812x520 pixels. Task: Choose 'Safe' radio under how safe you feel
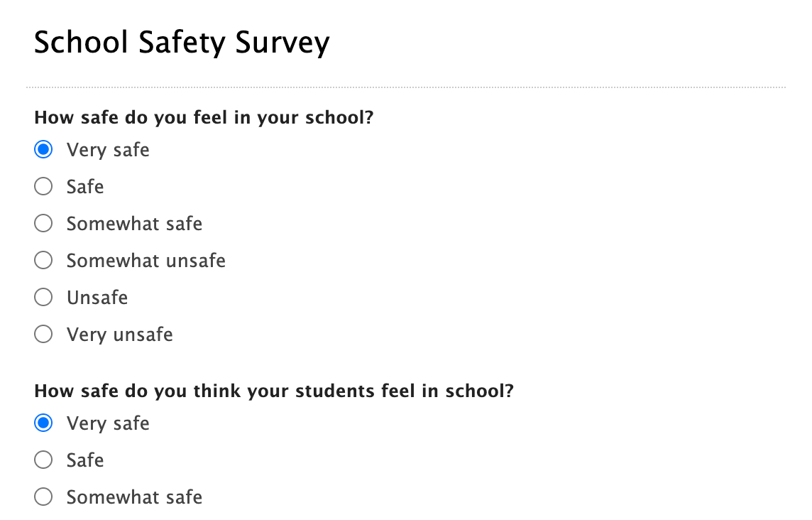pos(43,187)
